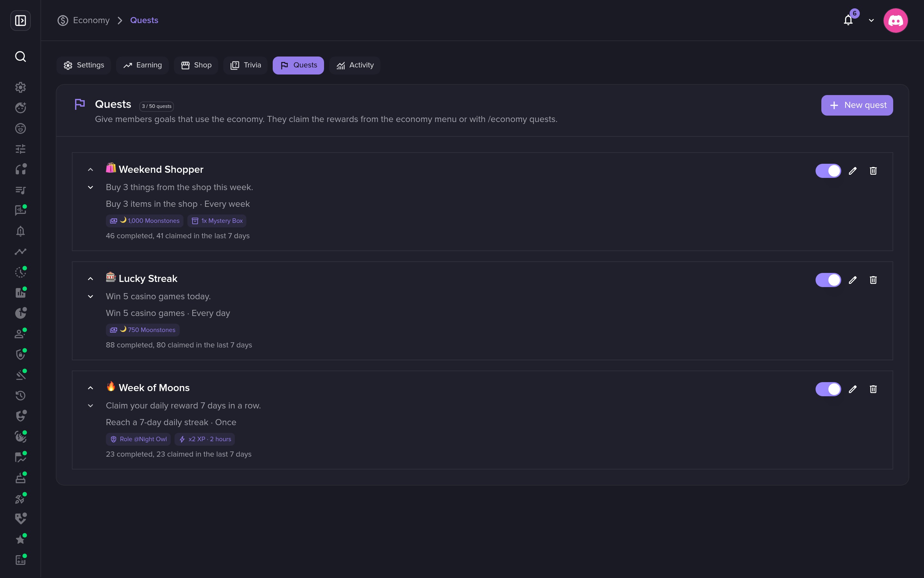Open the trend line icon in sidebar

pos(21,251)
